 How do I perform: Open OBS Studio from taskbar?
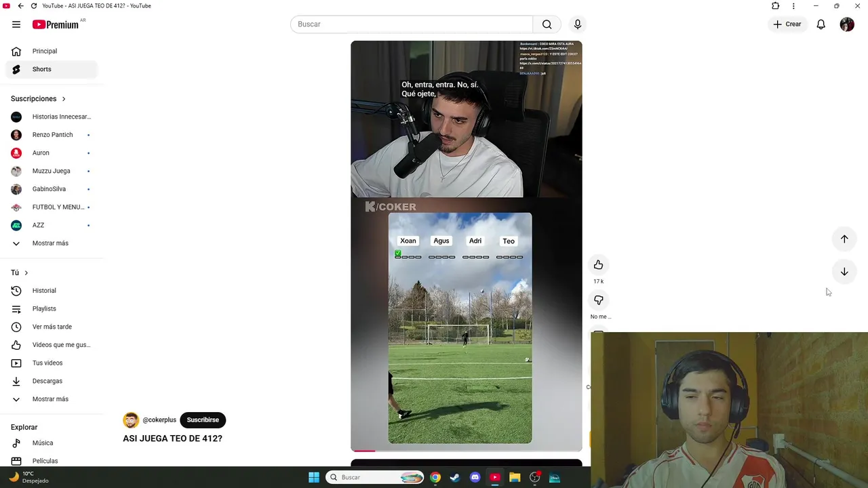coord(534,477)
